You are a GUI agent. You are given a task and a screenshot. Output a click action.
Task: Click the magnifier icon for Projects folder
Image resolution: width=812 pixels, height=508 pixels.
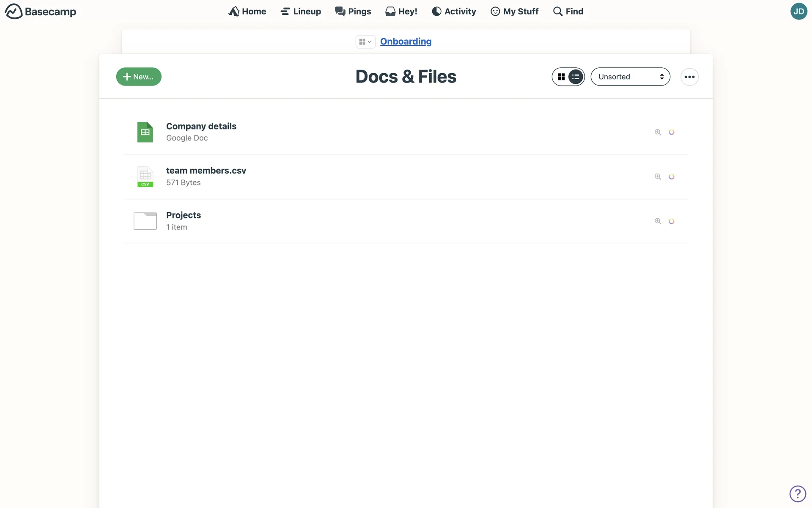658,221
